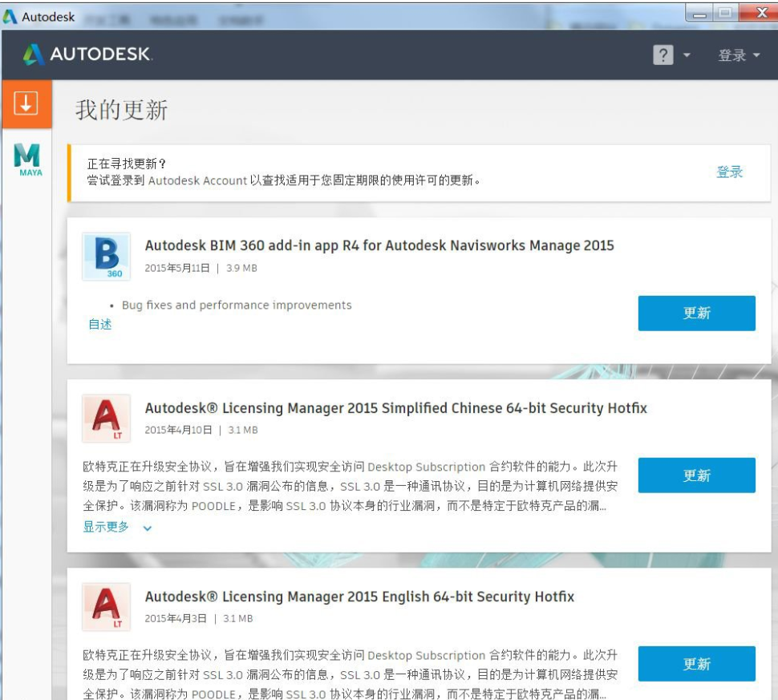Update Licensing Manager Simplified Chinese Hotfix
Image resolution: width=778 pixels, height=700 pixels.
pyautogui.click(x=697, y=475)
